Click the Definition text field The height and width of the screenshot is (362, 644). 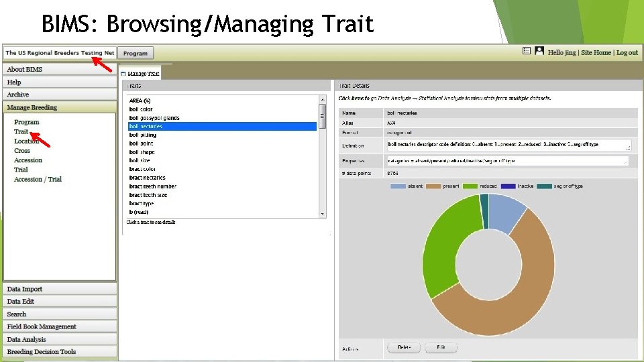(509, 145)
